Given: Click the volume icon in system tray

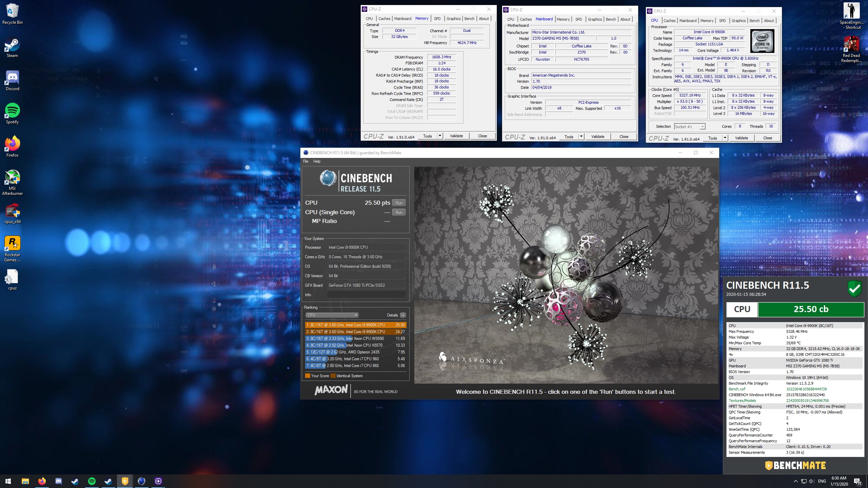Looking at the screenshot, I should point(811,481).
